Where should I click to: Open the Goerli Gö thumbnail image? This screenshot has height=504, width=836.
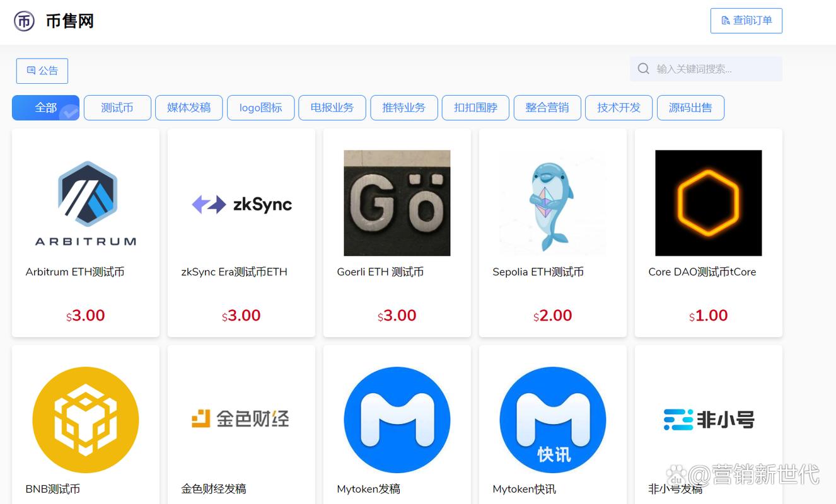point(397,203)
